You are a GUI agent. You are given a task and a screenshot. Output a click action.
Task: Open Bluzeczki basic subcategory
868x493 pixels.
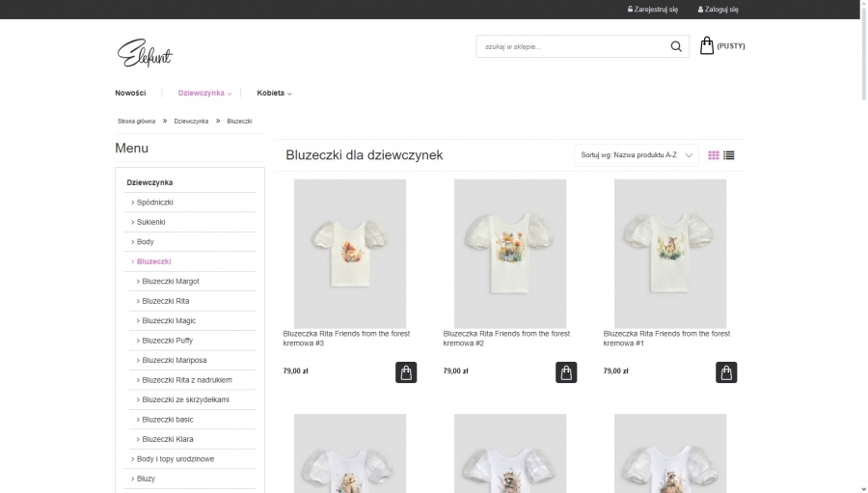click(168, 420)
